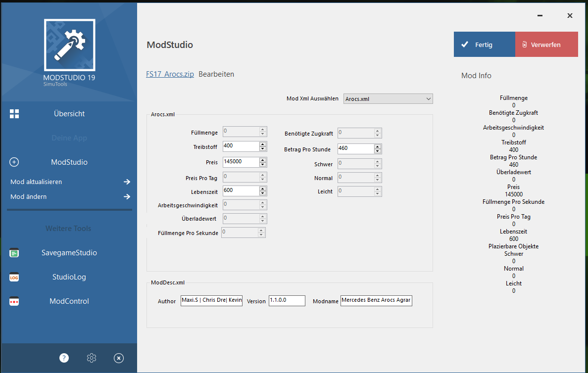588x373 pixels.
Task: Open the StudioLog log icon
Action: click(14, 277)
